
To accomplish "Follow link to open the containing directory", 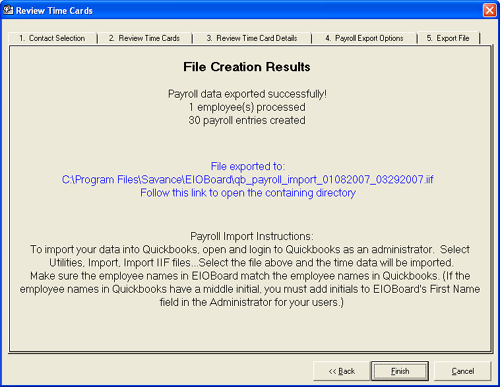I will coord(248,193).
